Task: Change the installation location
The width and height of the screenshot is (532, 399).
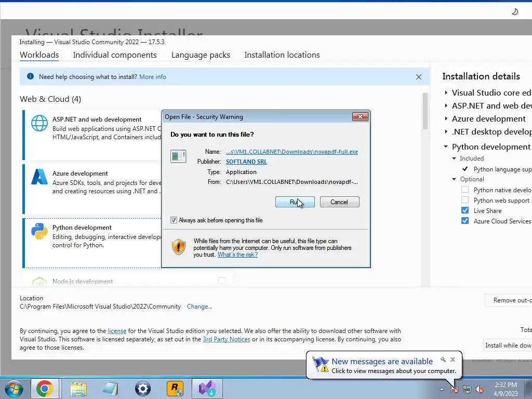Action: coord(199,307)
